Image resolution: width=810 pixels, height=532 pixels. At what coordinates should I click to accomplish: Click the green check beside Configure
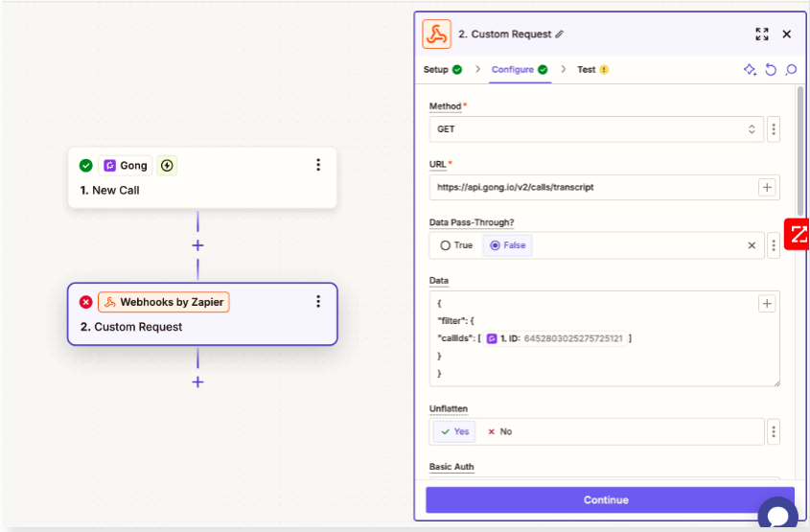pyautogui.click(x=543, y=70)
